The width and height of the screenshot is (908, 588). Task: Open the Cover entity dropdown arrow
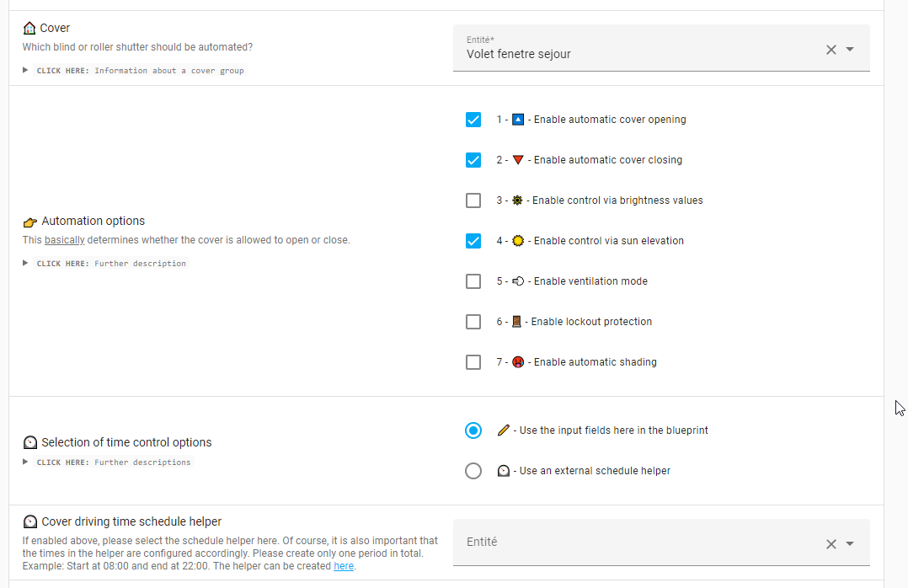pos(850,50)
